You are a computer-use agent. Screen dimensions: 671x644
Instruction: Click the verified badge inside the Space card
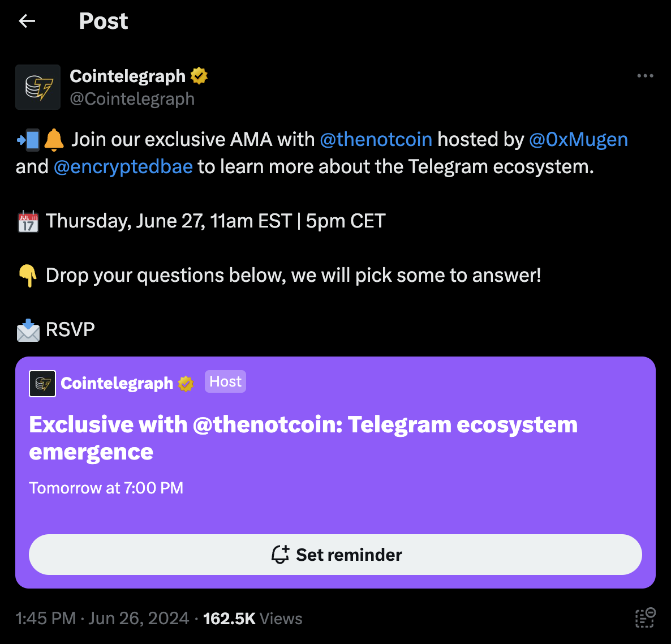[186, 384]
